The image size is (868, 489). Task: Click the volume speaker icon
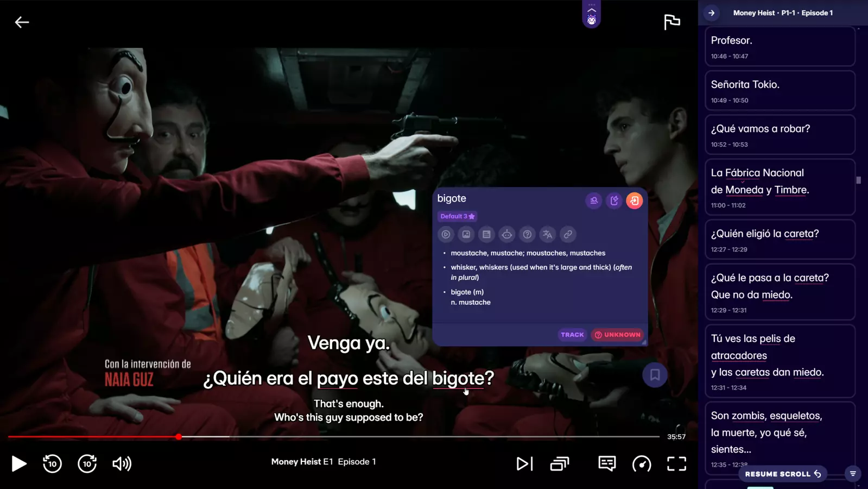click(122, 463)
